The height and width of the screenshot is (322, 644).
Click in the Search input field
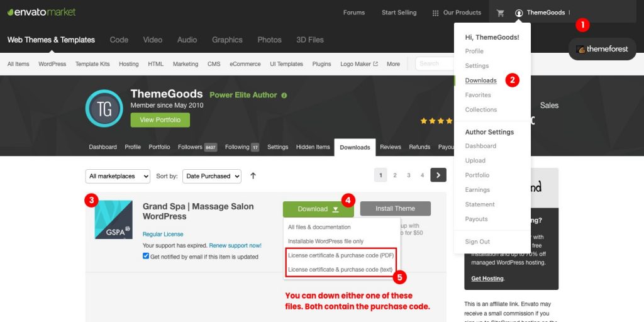click(435, 64)
